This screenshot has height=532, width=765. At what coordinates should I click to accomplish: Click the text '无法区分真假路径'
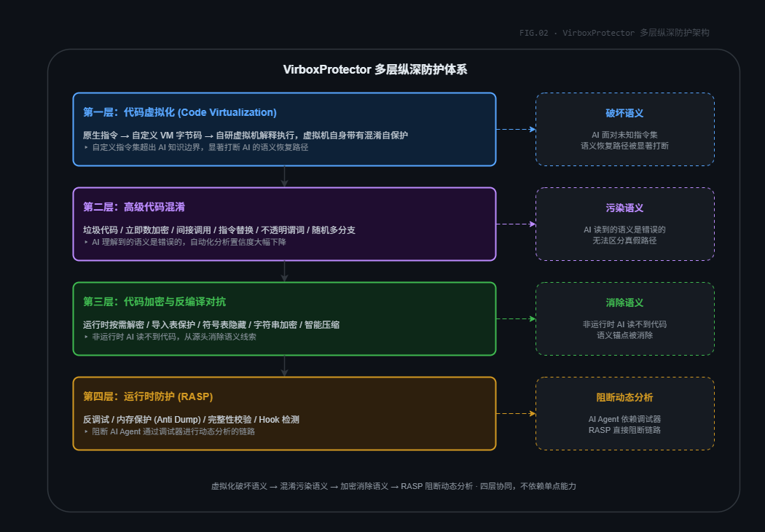624,240
